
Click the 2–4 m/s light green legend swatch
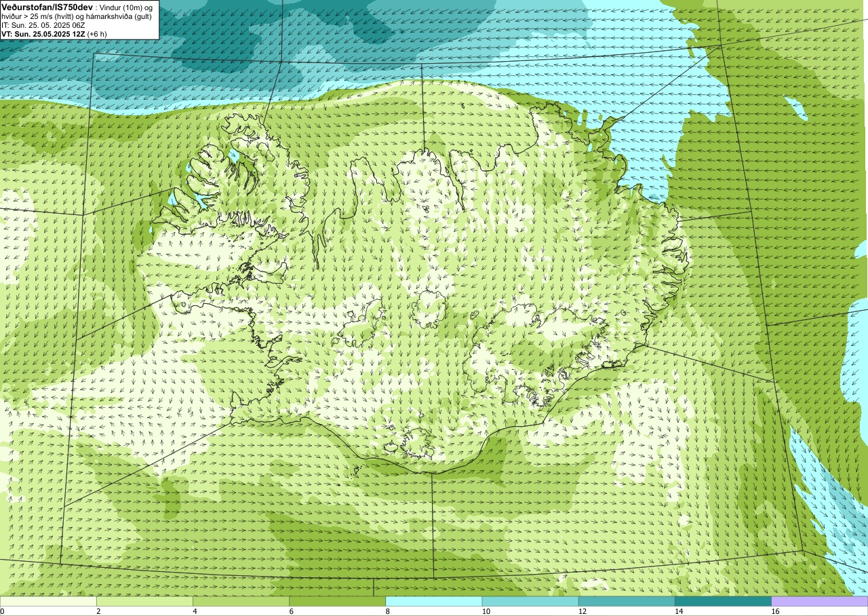144,601
